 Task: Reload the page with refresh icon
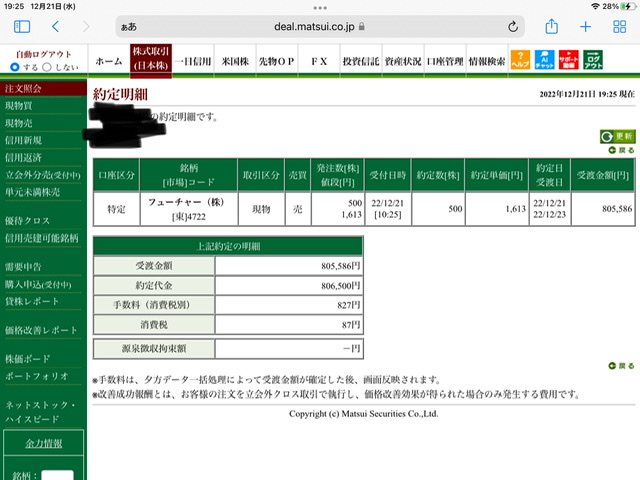coord(513,27)
